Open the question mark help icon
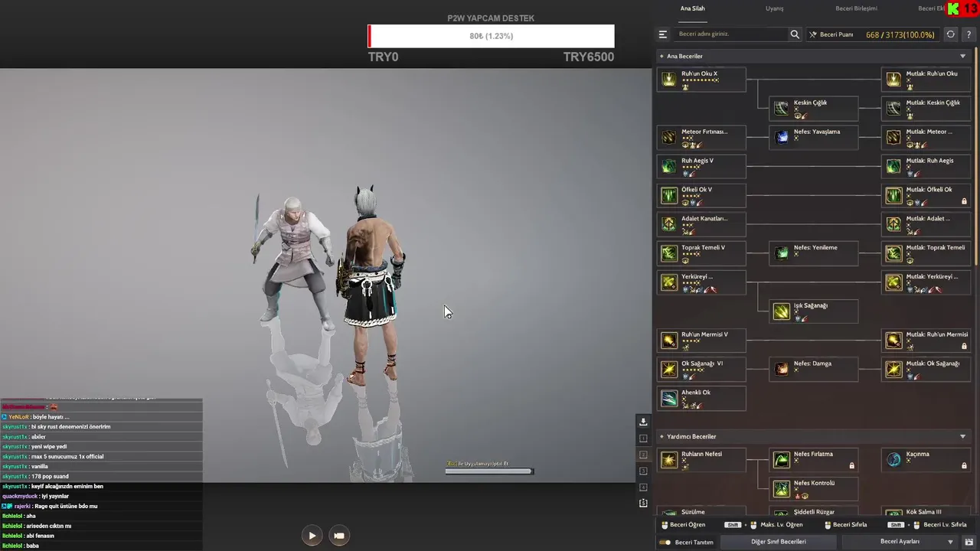Image resolution: width=980 pixels, height=551 pixels. click(969, 34)
